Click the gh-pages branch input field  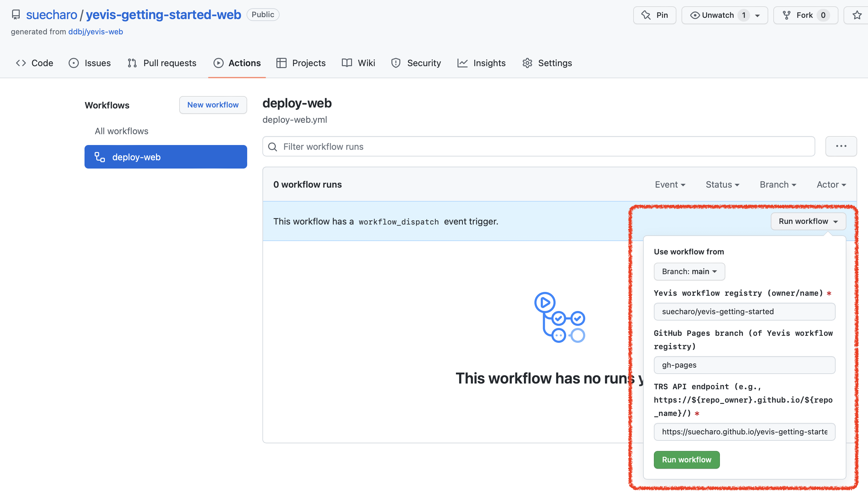click(x=744, y=365)
